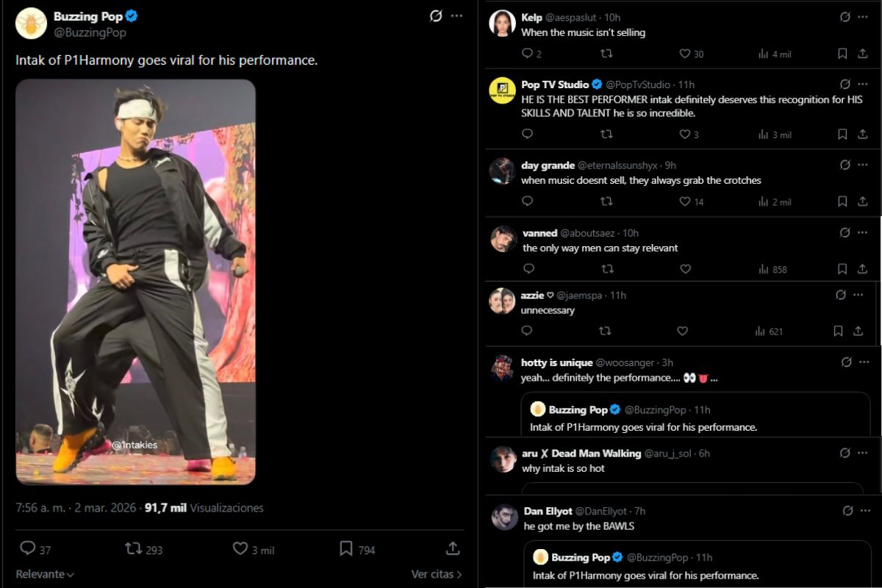Open Grok icon on main post header
This screenshot has width=882, height=588.
436,16
